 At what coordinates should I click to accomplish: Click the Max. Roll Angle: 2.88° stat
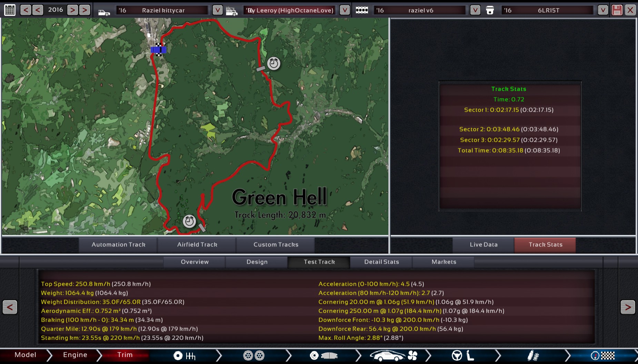[x=361, y=338]
